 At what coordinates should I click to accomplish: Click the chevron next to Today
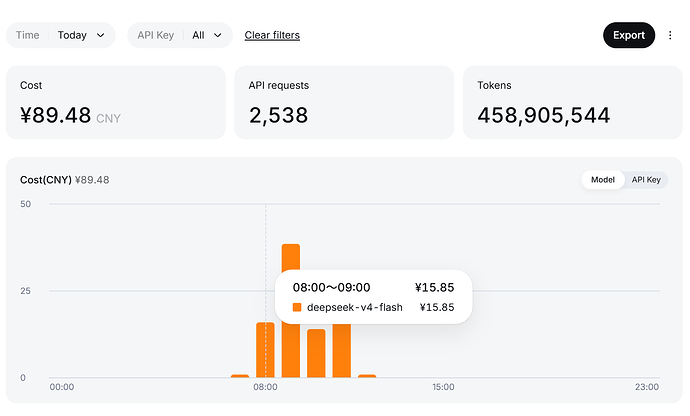(101, 35)
